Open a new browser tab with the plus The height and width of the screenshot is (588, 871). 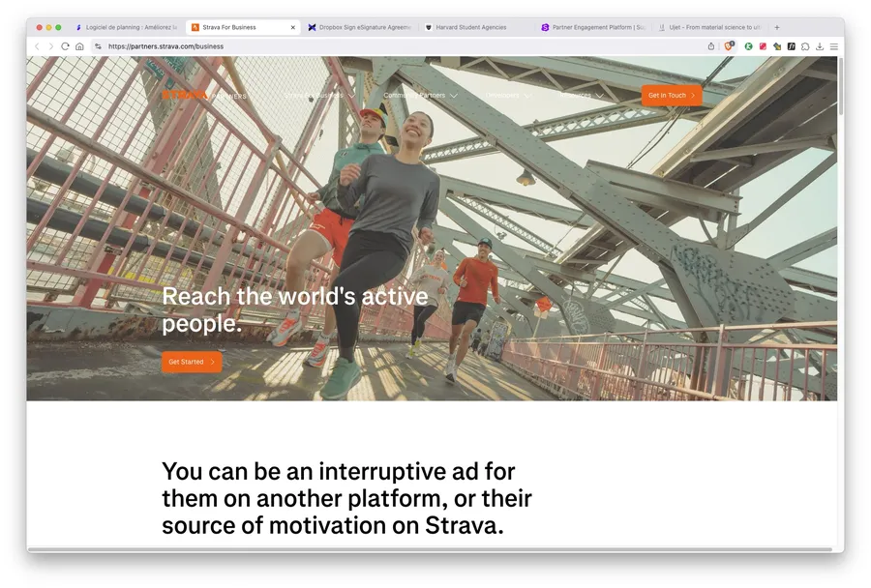(x=777, y=27)
